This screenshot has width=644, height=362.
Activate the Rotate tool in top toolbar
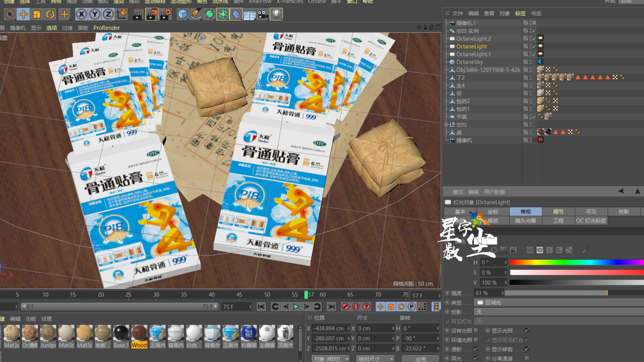pos(50,14)
